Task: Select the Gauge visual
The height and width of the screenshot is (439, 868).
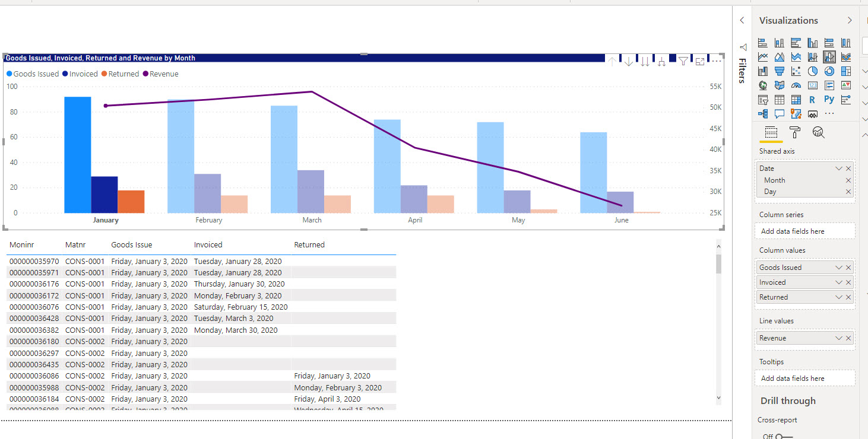Action: (x=796, y=85)
